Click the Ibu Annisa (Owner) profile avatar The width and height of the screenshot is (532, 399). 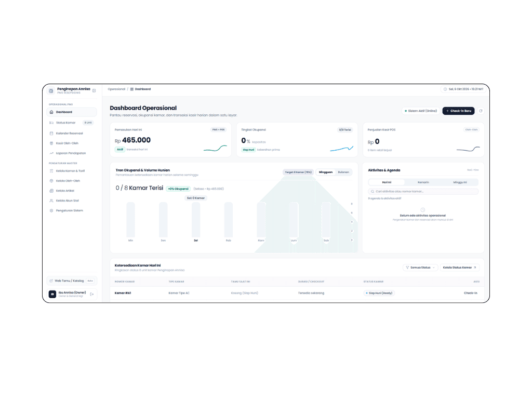[52, 294]
